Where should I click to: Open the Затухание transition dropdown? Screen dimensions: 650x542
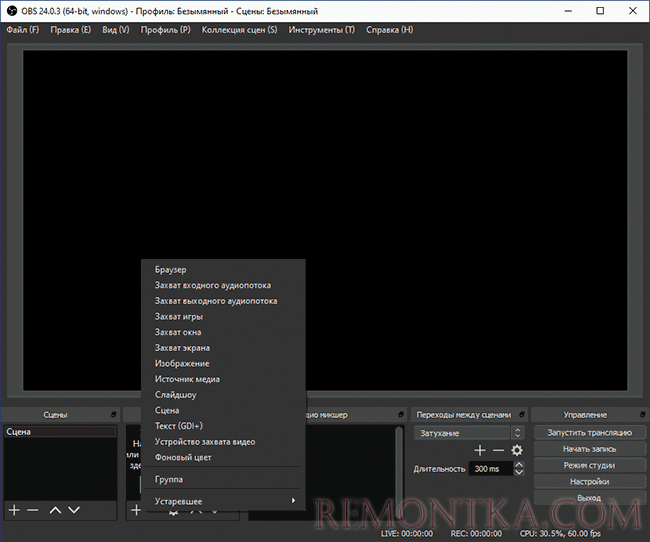468,433
